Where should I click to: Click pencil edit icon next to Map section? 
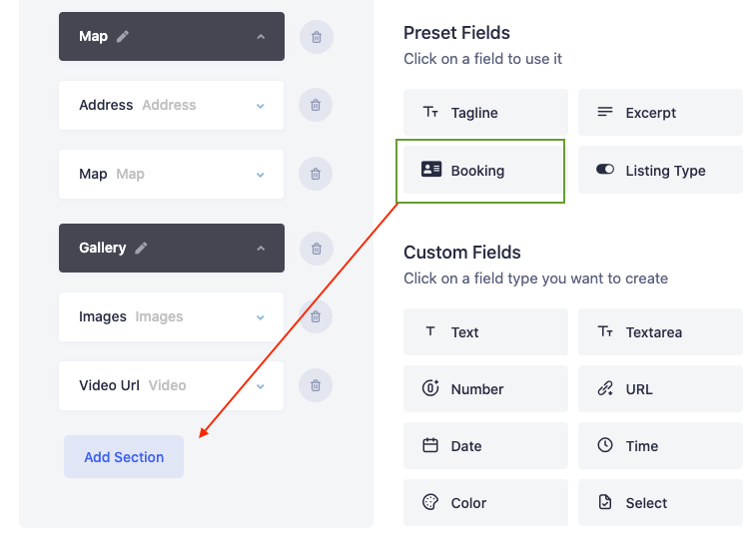click(x=123, y=37)
